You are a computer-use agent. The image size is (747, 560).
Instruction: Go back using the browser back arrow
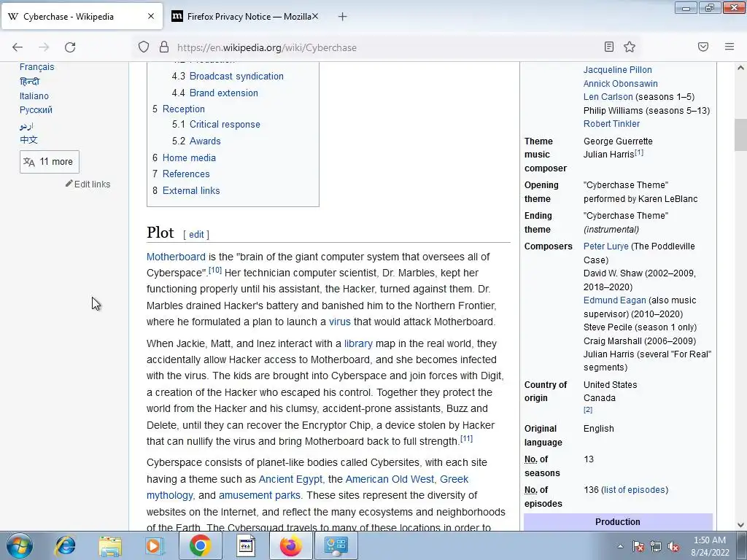coord(18,47)
